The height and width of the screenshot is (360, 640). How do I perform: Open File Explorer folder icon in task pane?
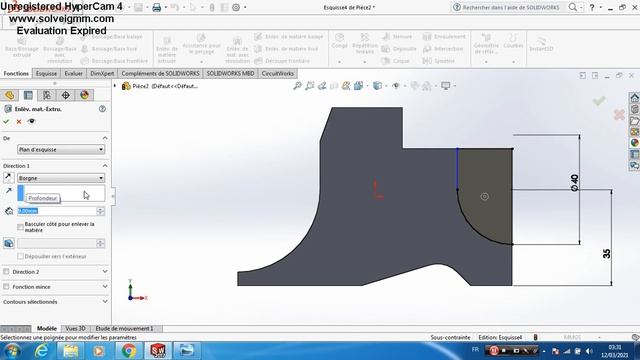[634, 120]
